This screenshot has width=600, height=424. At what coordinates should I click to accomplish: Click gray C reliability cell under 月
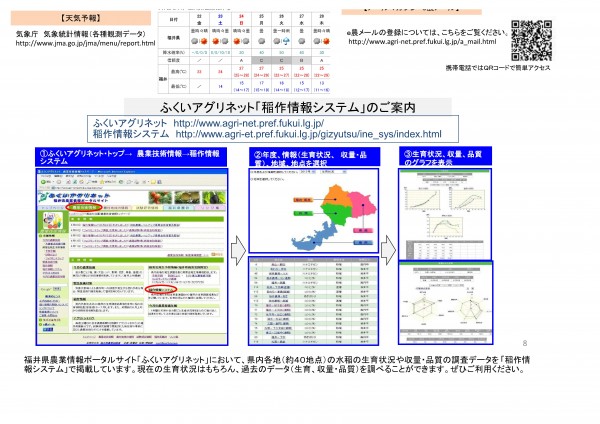click(261, 60)
